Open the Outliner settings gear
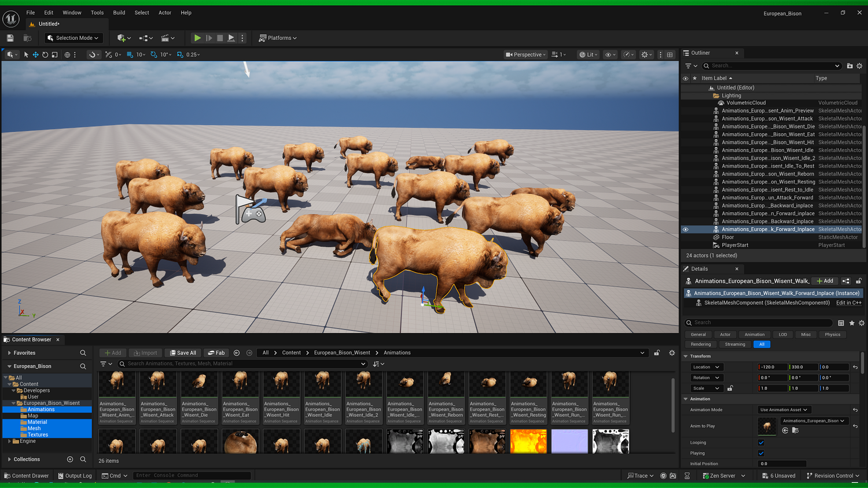The width and height of the screenshot is (868, 488). pyautogui.click(x=859, y=66)
